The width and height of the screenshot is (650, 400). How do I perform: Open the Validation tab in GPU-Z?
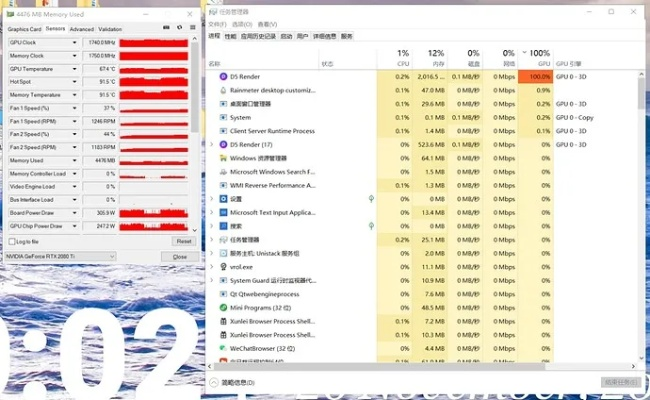point(111,30)
